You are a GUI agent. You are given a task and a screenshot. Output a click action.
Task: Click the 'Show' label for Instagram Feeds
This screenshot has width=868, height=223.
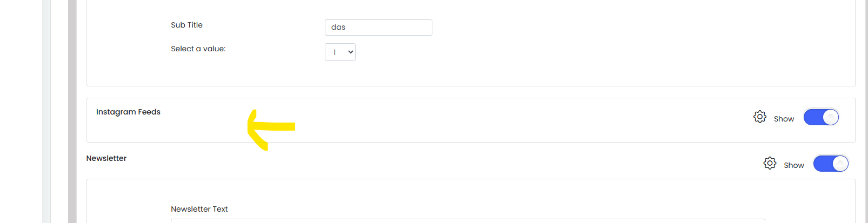pyautogui.click(x=784, y=119)
